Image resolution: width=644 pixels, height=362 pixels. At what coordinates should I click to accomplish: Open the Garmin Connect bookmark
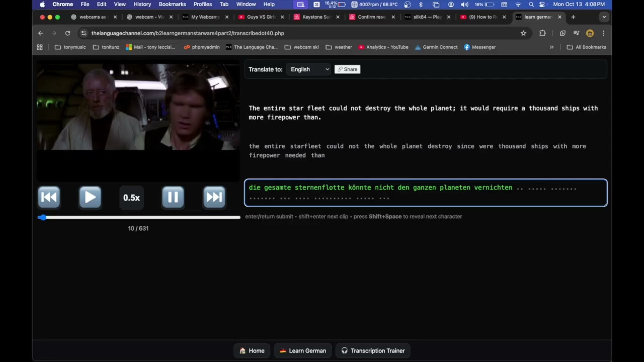(436, 47)
